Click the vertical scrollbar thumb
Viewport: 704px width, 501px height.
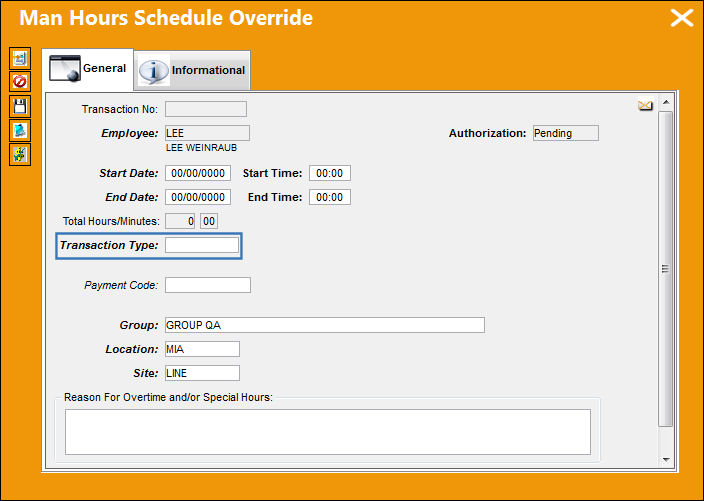point(665,269)
